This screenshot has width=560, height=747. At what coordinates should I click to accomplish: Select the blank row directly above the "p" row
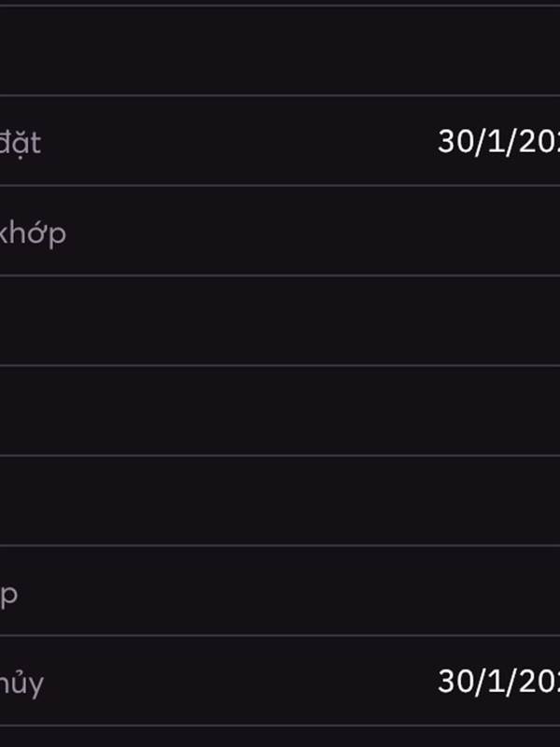(280, 500)
